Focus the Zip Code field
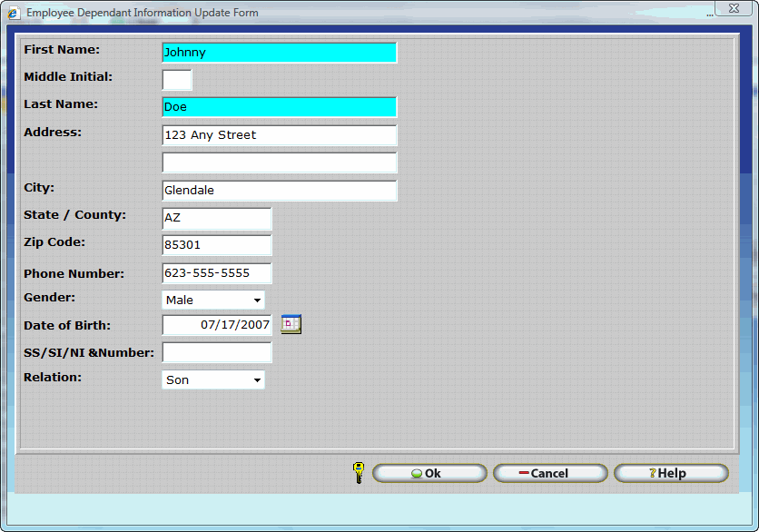Image resolution: width=759 pixels, height=532 pixels. pos(216,245)
